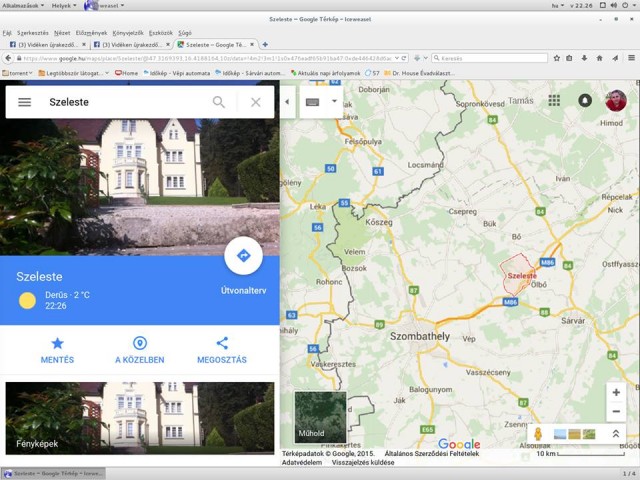
Task: Open Általános Szerződési Feltételek link
Action: [x=432, y=453]
